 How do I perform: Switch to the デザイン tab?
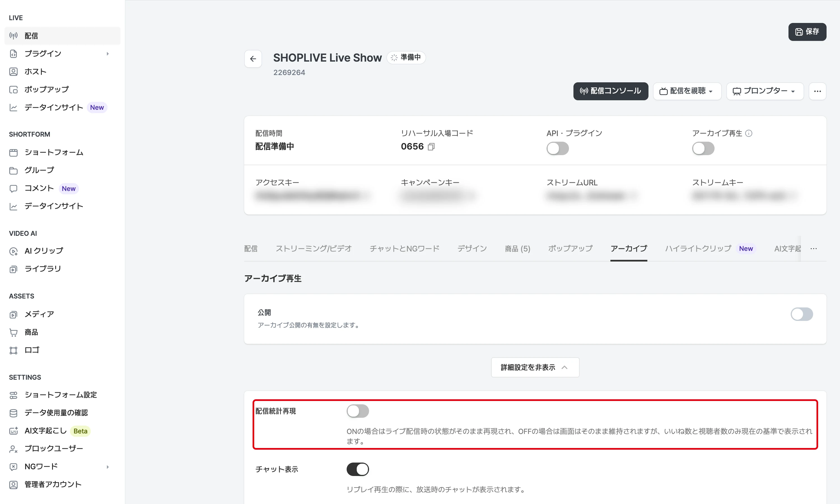point(472,249)
